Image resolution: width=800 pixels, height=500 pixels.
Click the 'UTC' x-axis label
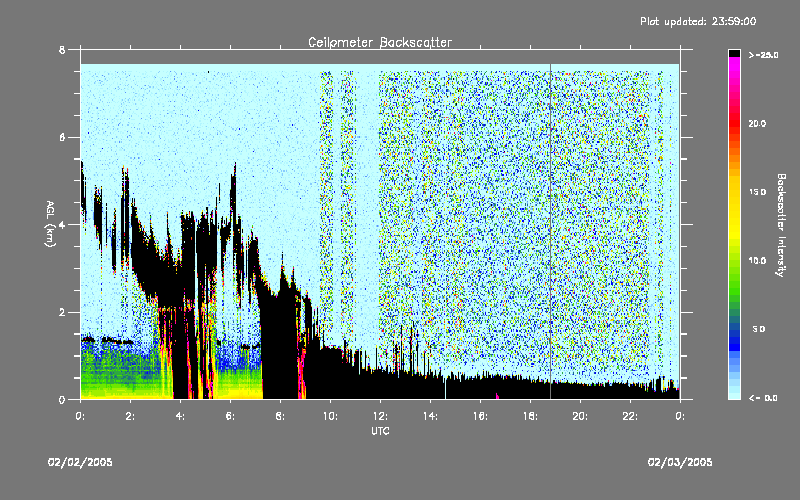point(380,431)
